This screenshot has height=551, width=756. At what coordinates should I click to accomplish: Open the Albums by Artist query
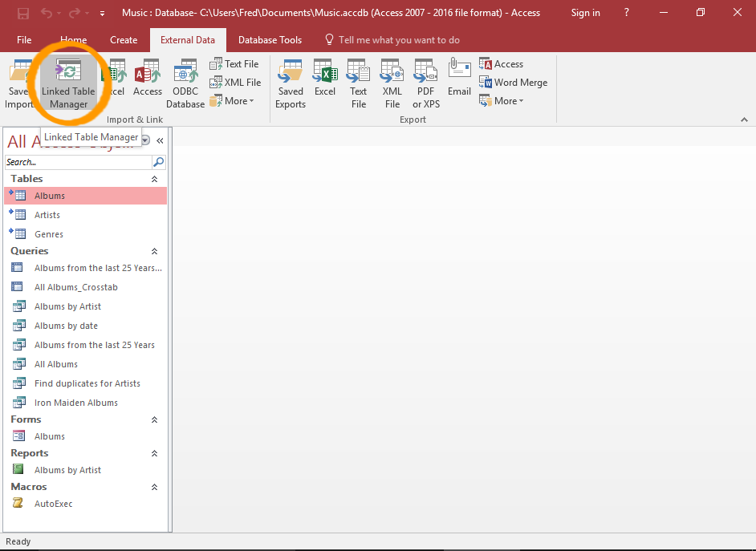pyautogui.click(x=86, y=306)
